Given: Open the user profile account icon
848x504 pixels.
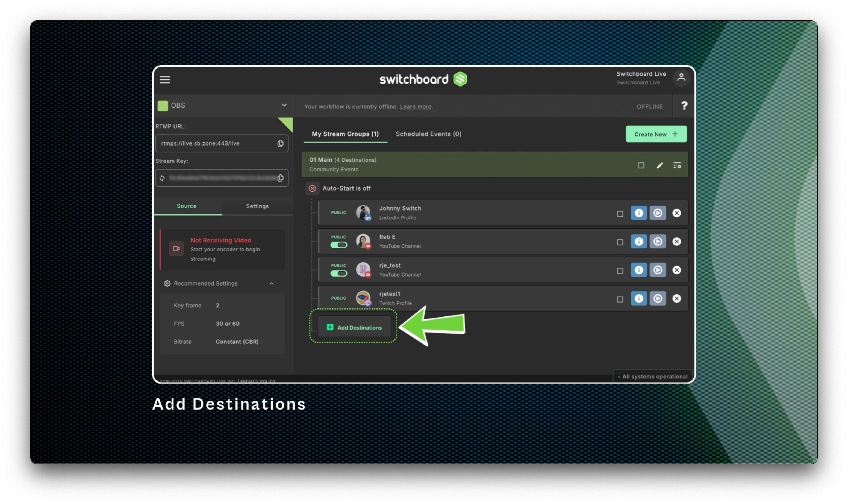Looking at the screenshot, I should 681,78.
